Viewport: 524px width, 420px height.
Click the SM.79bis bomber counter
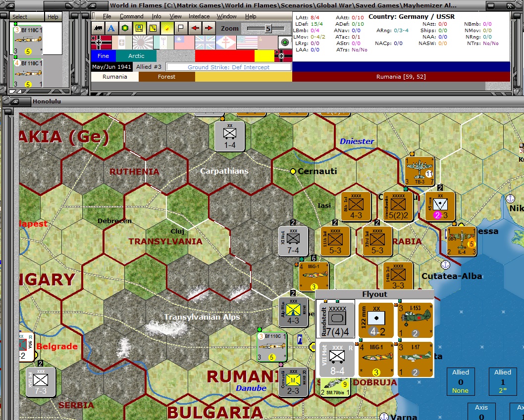(335, 387)
